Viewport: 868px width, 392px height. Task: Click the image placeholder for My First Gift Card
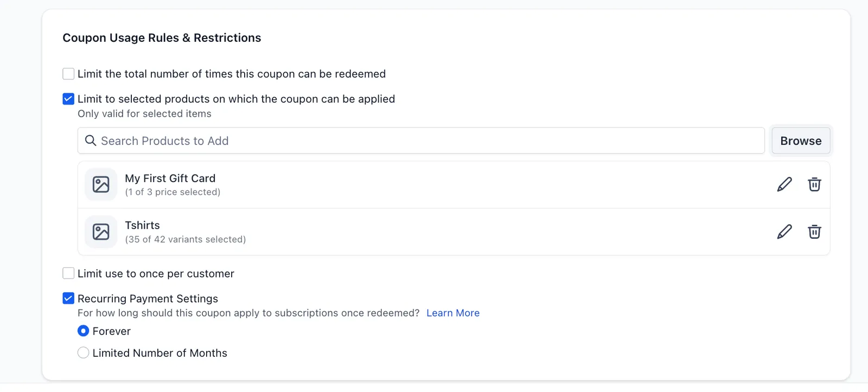[x=101, y=185]
